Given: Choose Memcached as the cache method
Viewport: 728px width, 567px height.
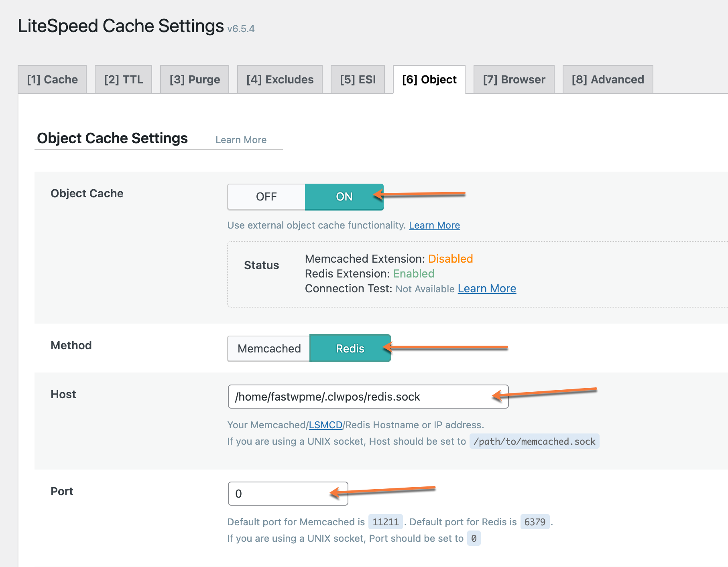Looking at the screenshot, I should coord(269,348).
